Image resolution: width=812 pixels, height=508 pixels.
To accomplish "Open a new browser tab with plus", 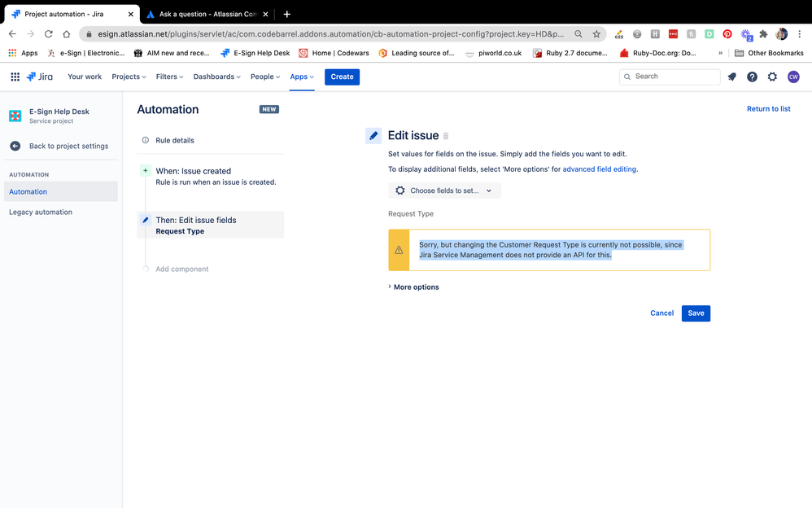I will pyautogui.click(x=287, y=14).
